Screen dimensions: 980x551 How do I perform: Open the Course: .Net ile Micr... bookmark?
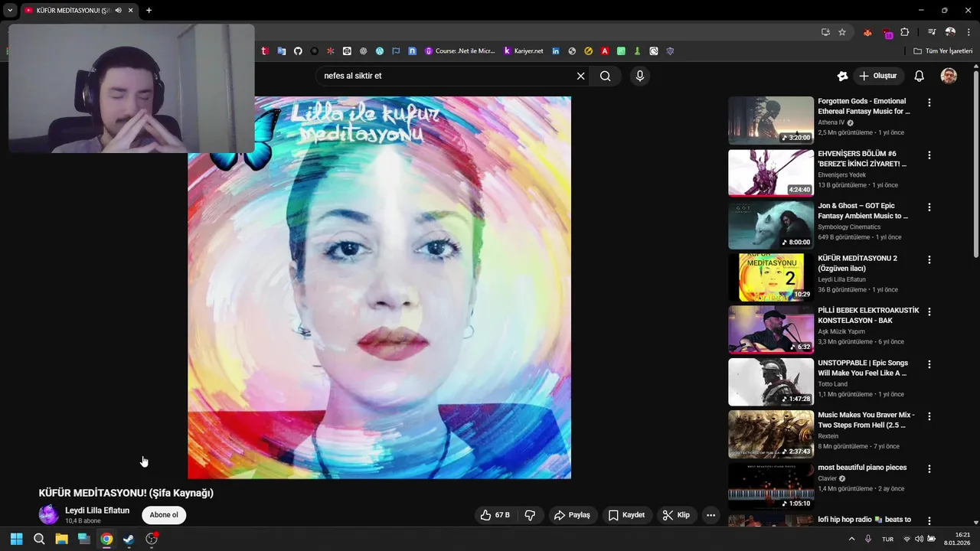(x=459, y=51)
